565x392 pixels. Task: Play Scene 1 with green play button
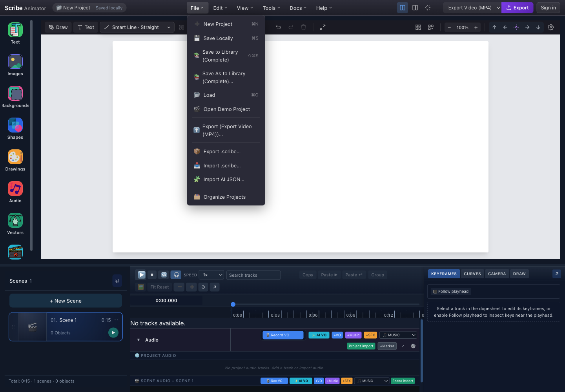pyautogui.click(x=113, y=332)
